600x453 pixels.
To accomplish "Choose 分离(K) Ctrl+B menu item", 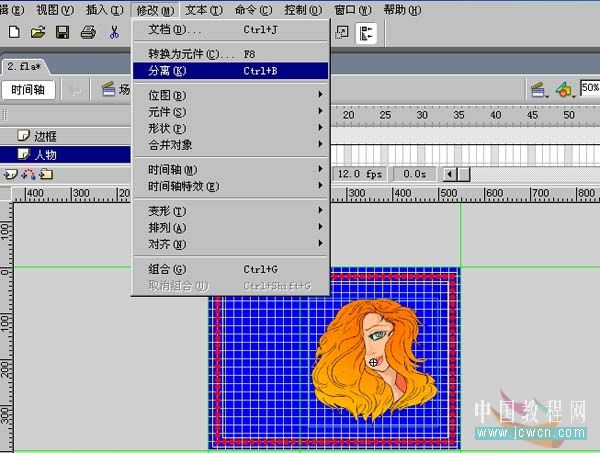I will [230, 71].
